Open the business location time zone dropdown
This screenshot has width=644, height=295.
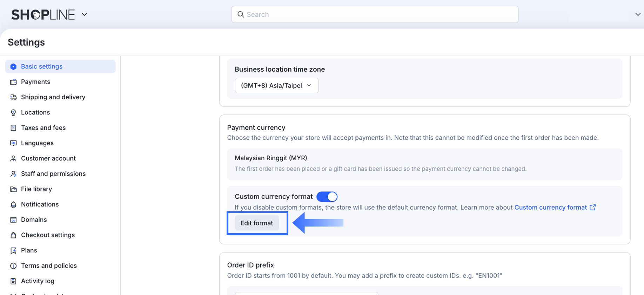276,85
